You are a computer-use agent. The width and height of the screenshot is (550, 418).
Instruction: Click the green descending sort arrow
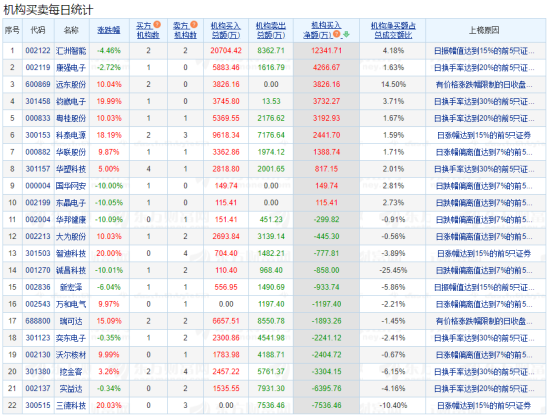[346, 34]
